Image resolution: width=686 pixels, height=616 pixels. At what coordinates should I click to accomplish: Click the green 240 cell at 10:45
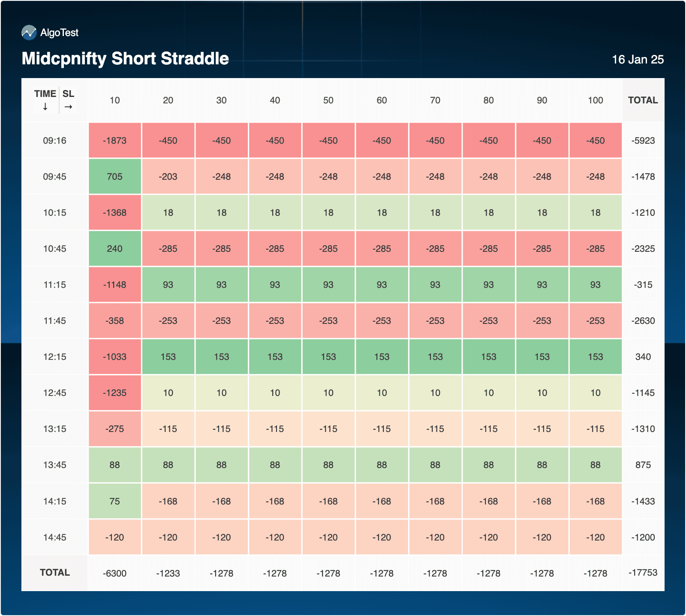(114, 249)
